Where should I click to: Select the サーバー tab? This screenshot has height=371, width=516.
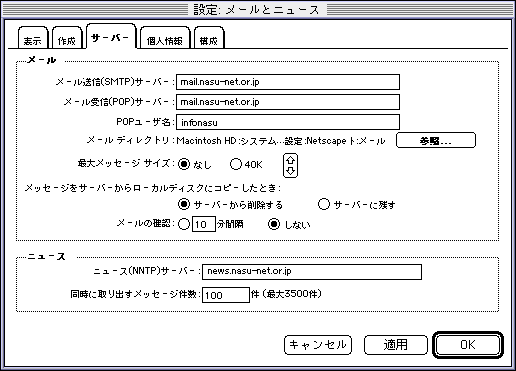coord(111,37)
